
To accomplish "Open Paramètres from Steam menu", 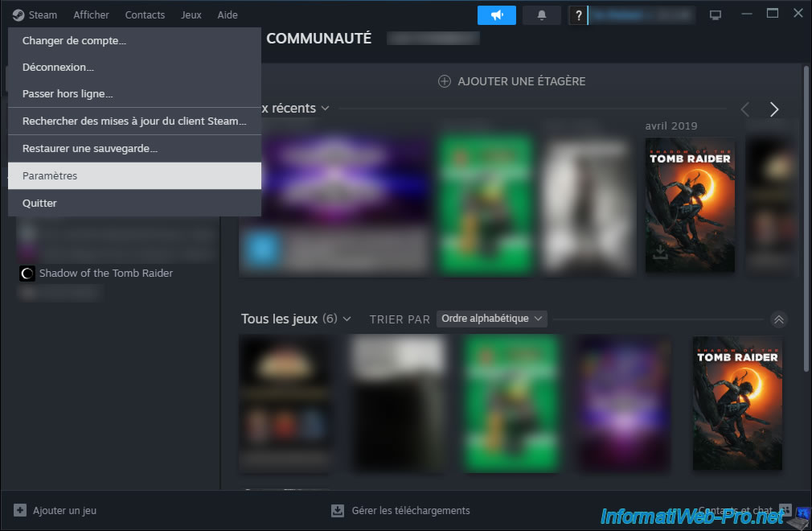I will pyautogui.click(x=134, y=175).
